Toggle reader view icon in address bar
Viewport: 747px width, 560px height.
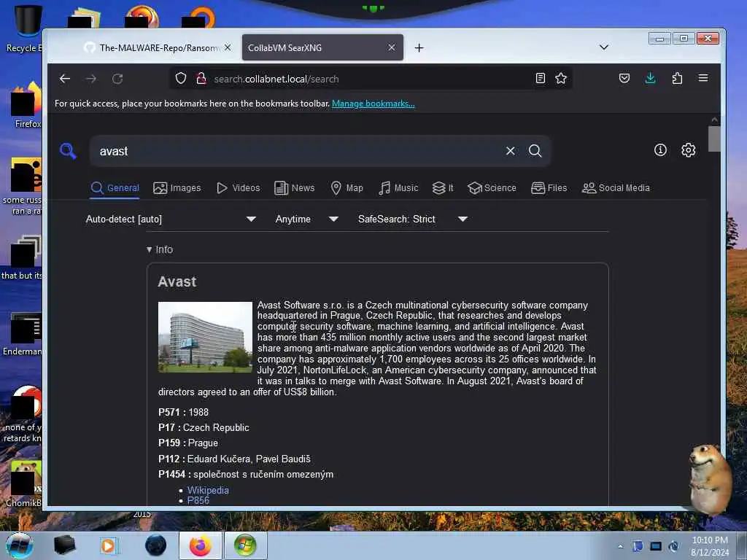(541, 78)
